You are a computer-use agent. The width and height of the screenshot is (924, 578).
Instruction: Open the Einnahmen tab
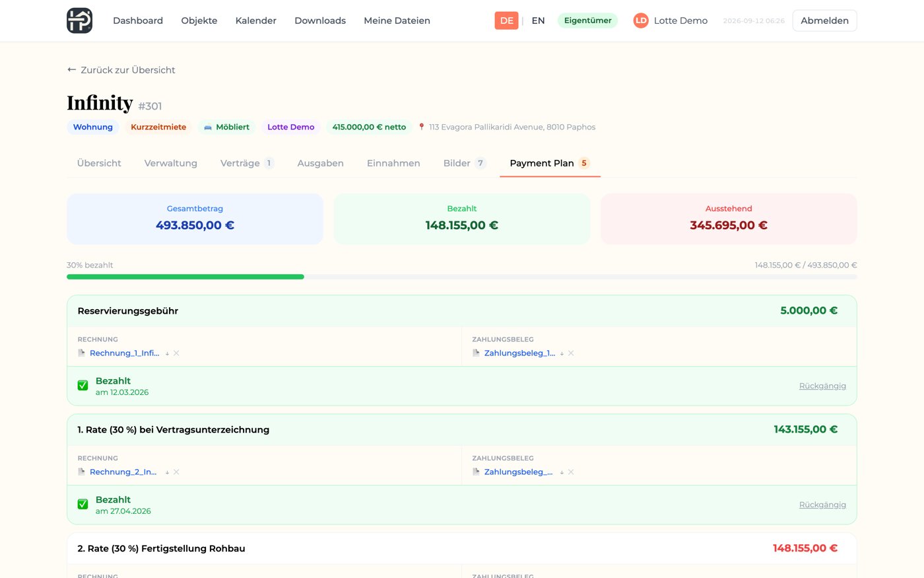tap(393, 163)
